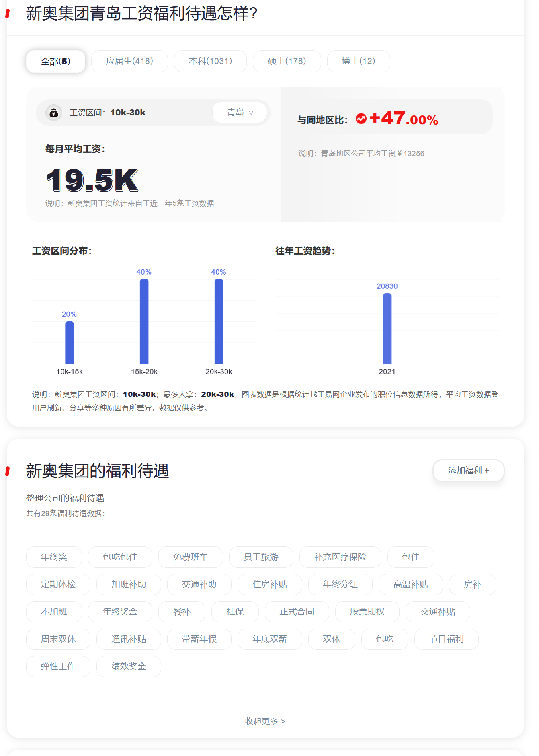Filter by 硕士(178) education

tap(287, 62)
